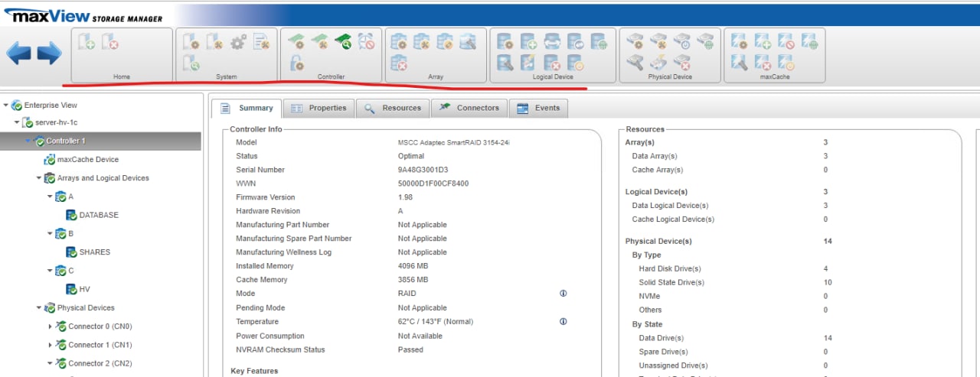Viewport: 980px width, 377px height.
Task: Click the double-arrow expand icon in Logical Device group
Action: click(x=552, y=41)
